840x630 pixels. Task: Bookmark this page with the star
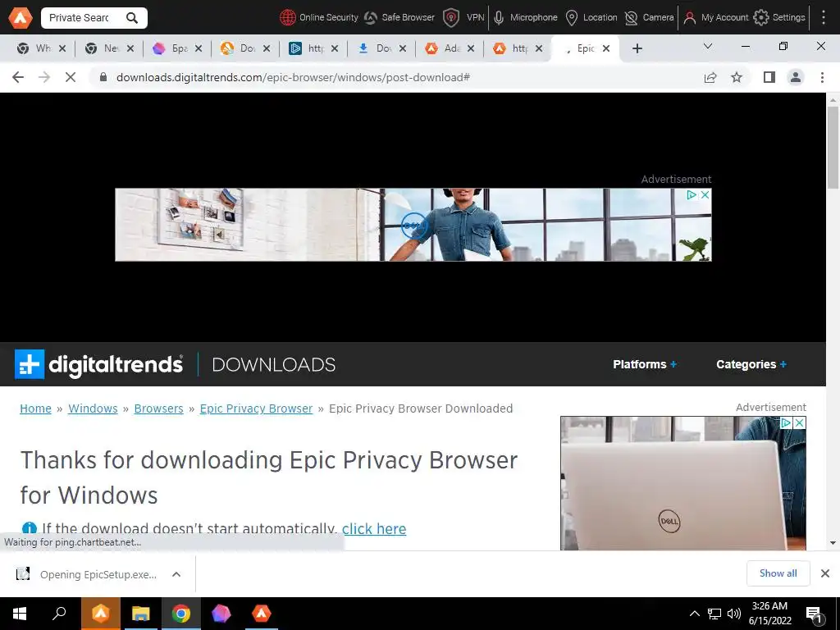coord(737,77)
